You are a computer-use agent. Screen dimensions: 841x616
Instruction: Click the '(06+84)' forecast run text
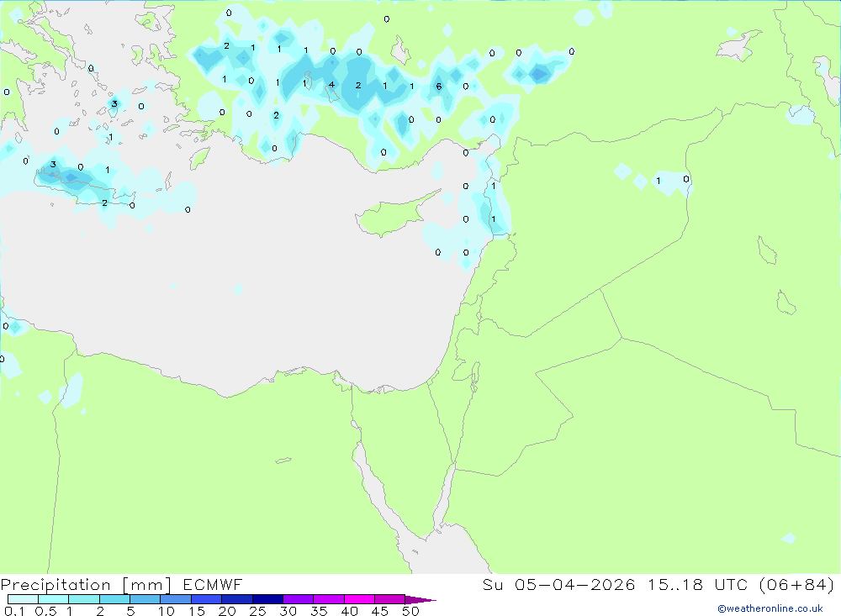(797, 585)
